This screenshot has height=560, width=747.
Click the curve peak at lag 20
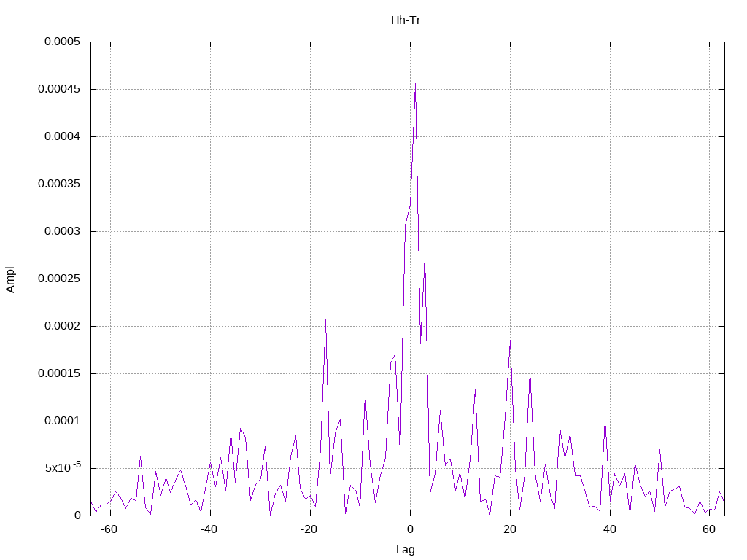510,341
